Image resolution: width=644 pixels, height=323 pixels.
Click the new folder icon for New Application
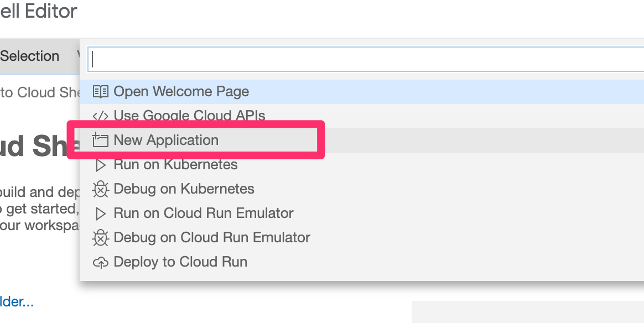100,140
